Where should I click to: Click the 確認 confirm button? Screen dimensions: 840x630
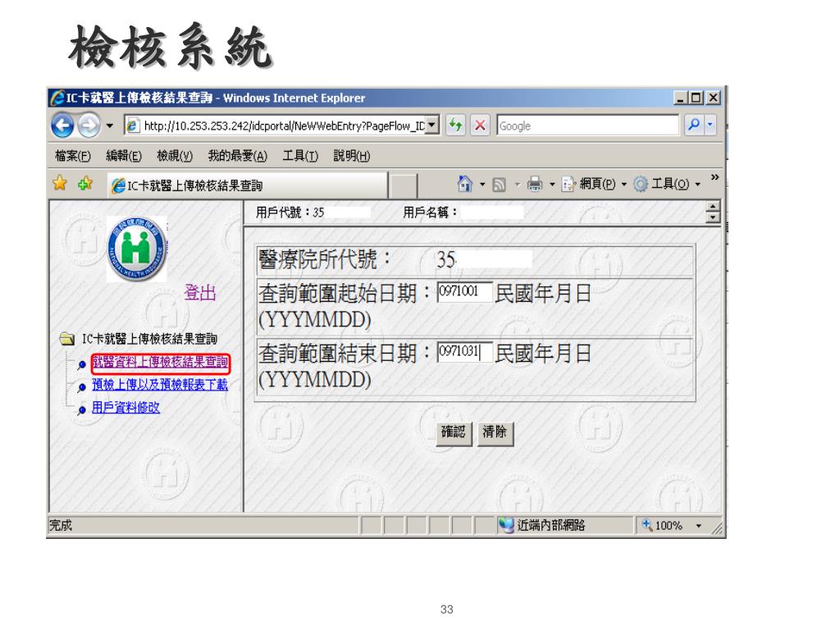click(x=454, y=432)
